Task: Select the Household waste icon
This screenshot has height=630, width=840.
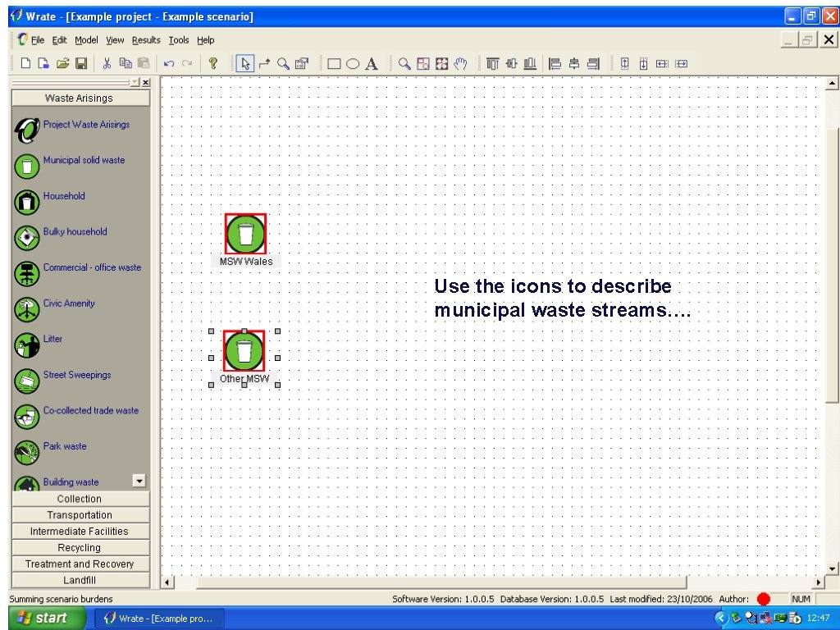Action: (x=27, y=201)
